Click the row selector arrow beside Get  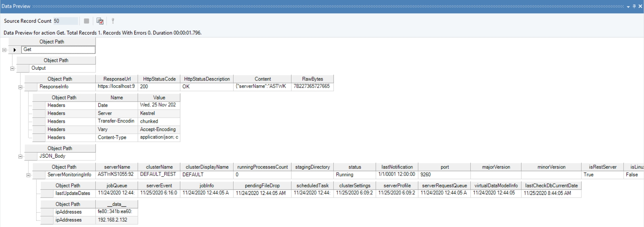coord(15,50)
